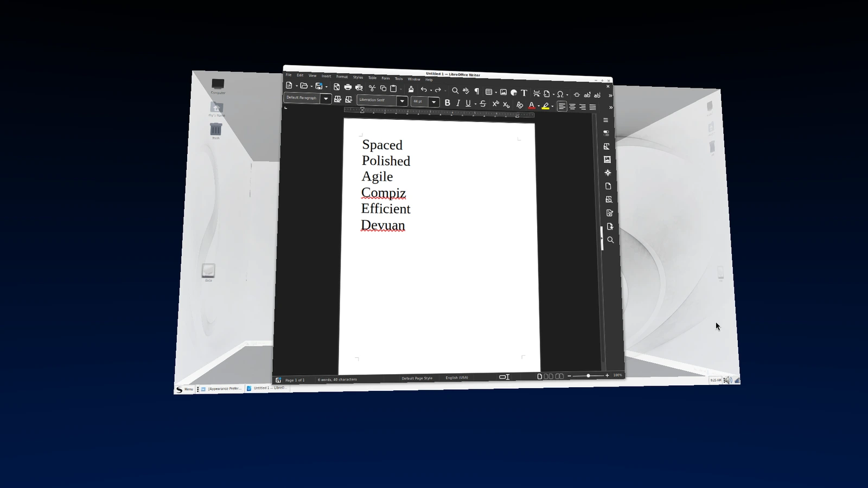Open the View menu
Screen dimensions: 868x488
coord(312,76)
